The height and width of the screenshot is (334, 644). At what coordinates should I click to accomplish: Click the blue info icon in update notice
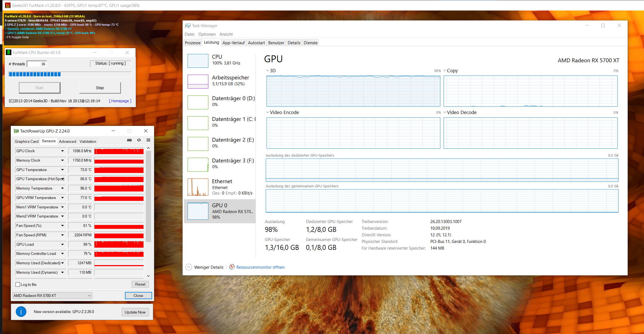pyautogui.click(x=21, y=312)
